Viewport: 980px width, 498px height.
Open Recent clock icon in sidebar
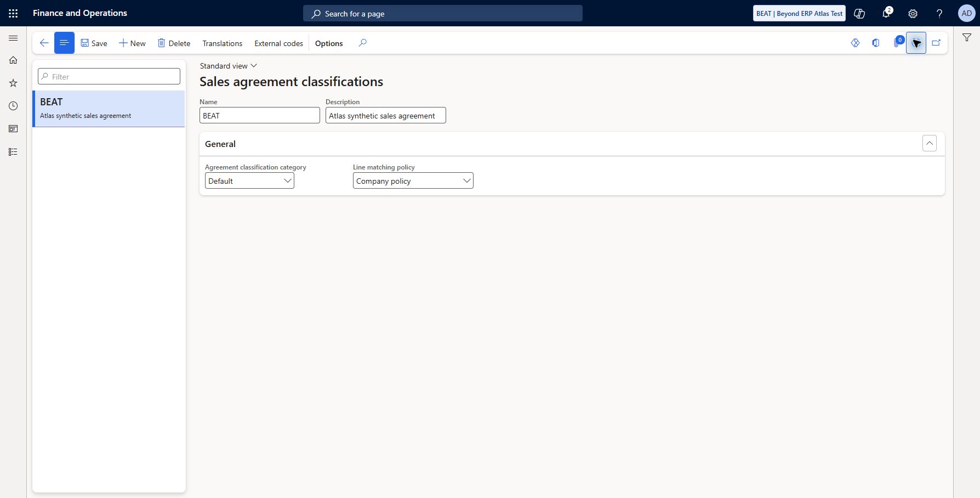13,106
